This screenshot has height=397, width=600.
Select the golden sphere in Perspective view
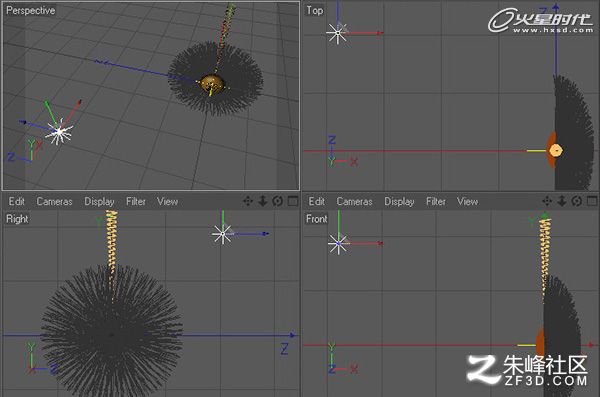pyautogui.click(x=212, y=84)
